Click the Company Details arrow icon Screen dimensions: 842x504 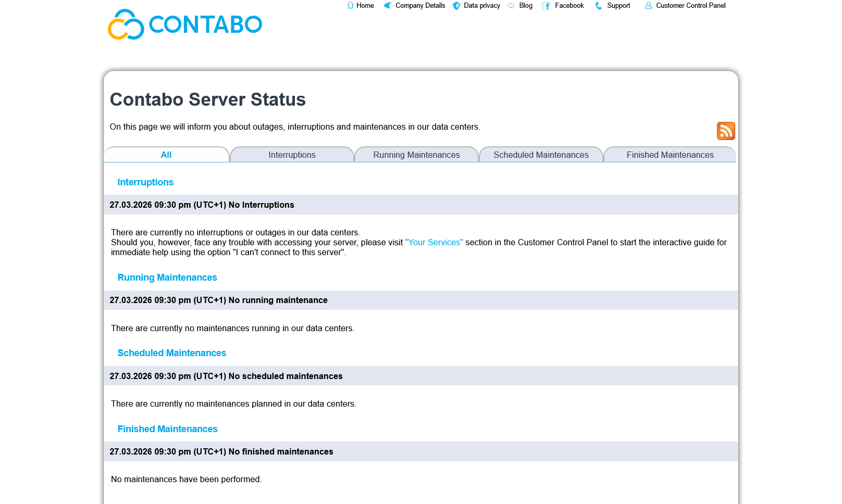tap(388, 5)
